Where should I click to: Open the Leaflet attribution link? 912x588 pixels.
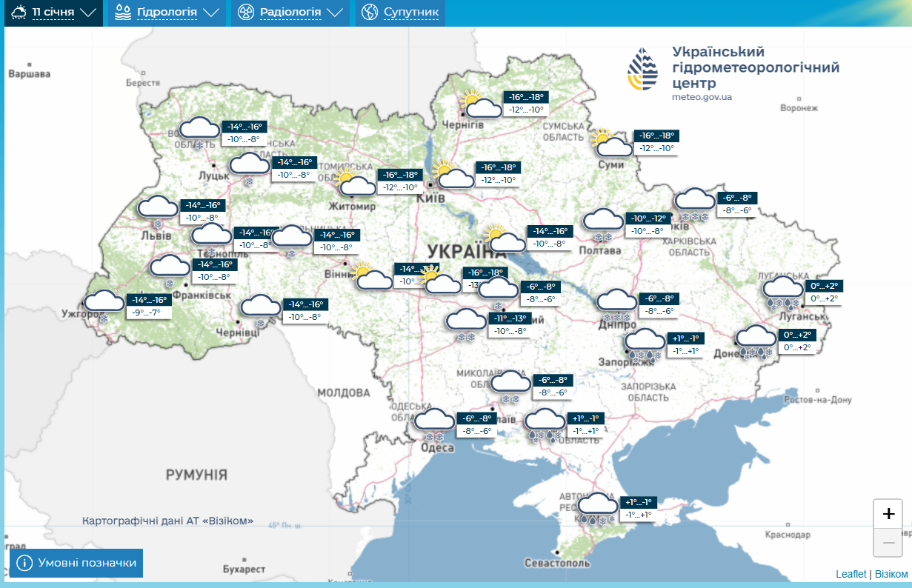[x=851, y=574]
